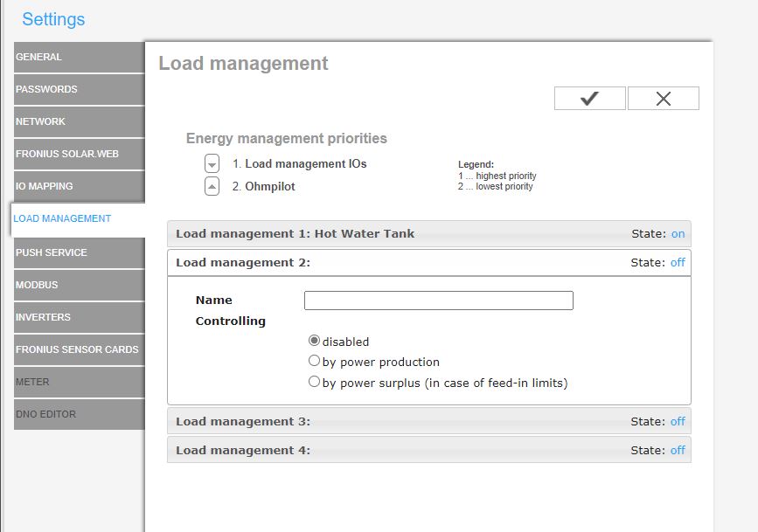This screenshot has width=758, height=532.
Task: Discard changes with the X icon
Action: point(664,99)
